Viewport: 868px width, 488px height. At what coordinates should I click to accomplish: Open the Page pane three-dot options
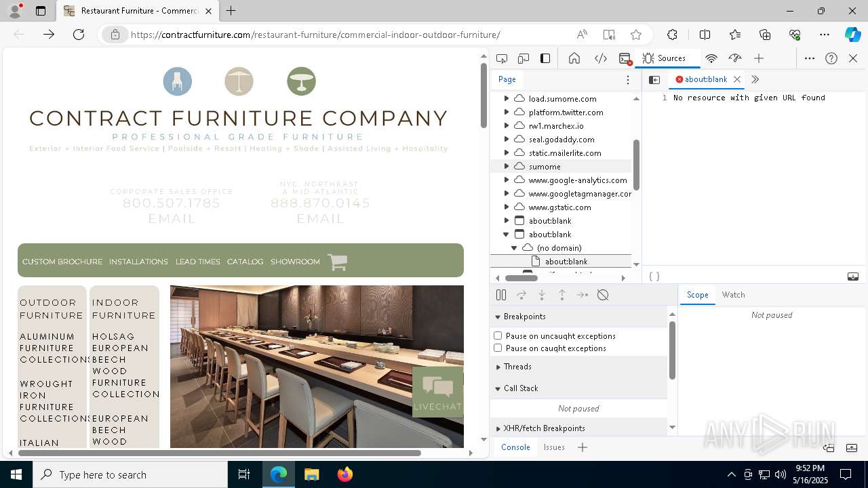(x=628, y=79)
